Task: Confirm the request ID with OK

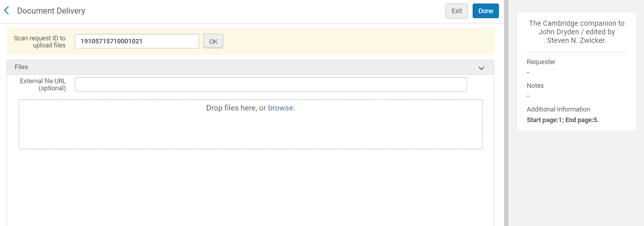Action: pyautogui.click(x=213, y=41)
